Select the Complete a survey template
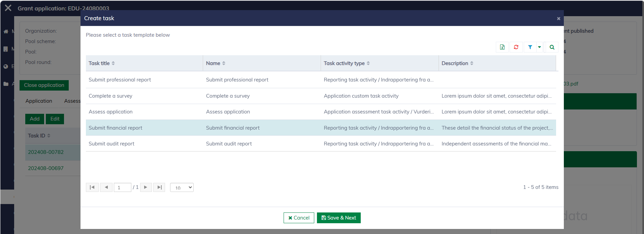The height and width of the screenshot is (234, 644). (110, 96)
